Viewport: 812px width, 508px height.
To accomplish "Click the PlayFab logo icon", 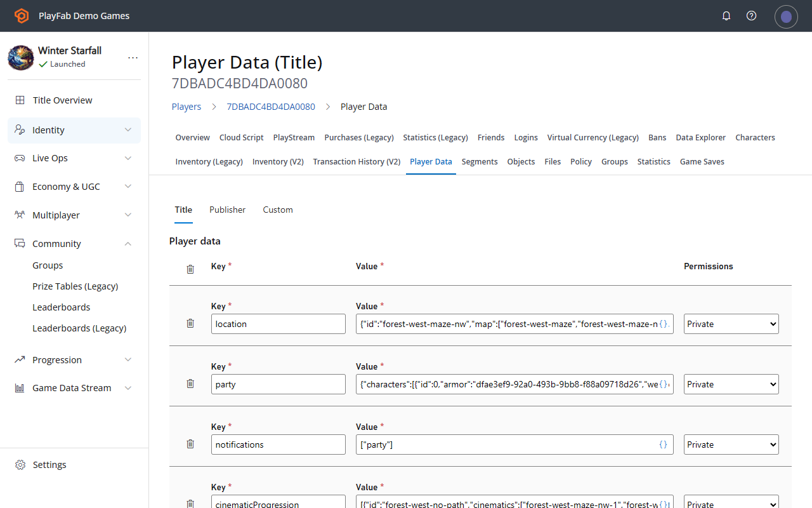I will click(x=22, y=16).
